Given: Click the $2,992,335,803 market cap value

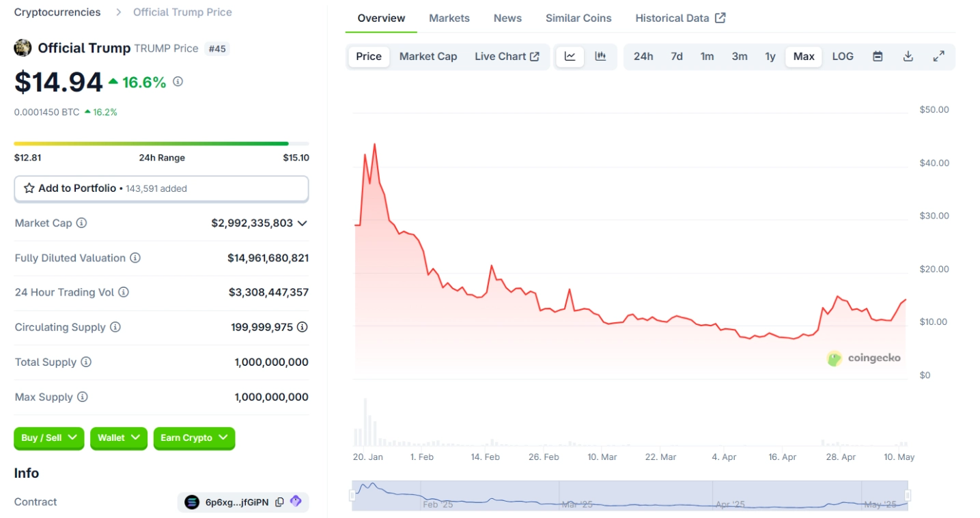Looking at the screenshot, I should (x=252, y=223).
